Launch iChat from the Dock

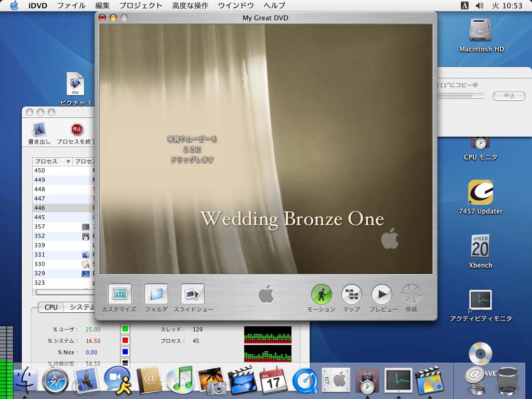point(117,381)
